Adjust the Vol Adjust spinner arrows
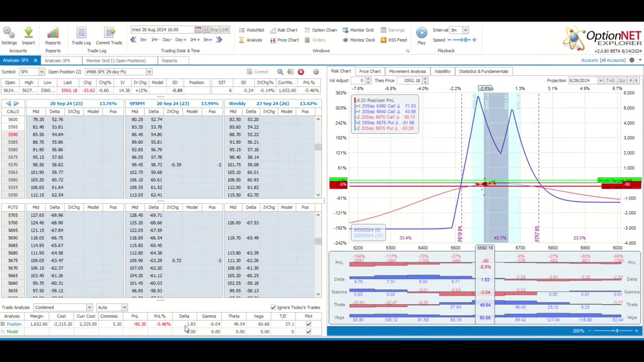 (368, 80)
